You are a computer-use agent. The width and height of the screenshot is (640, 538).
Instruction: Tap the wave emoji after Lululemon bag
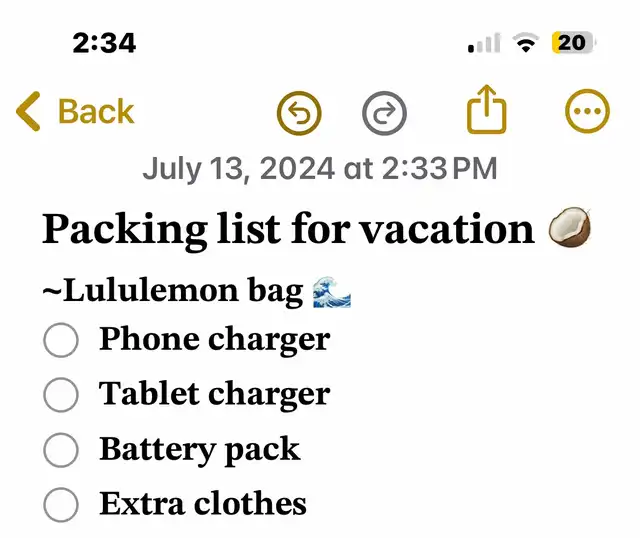[x=332, y=292]
